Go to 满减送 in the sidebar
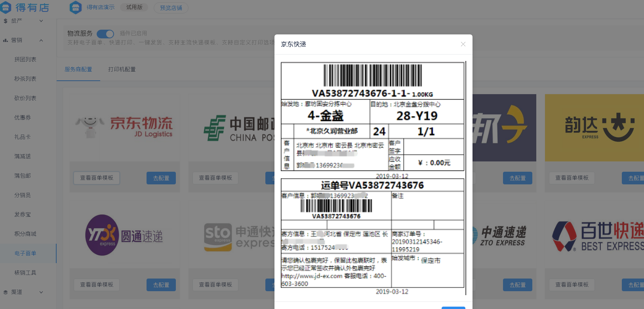This screenshot has width=644, height=309. [x=23, y=156]
